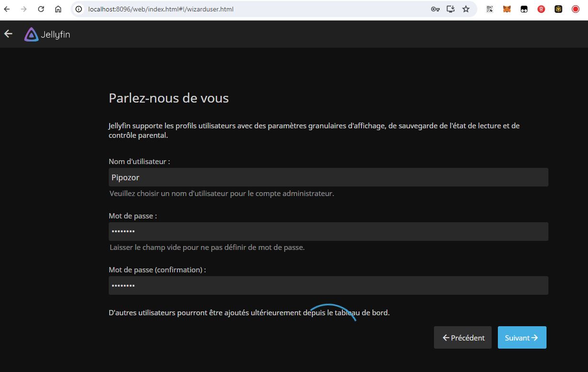The height and width of the screenshot is (372, 588).
Task: Go to the browser home page icon
Action: coord(58,9)
